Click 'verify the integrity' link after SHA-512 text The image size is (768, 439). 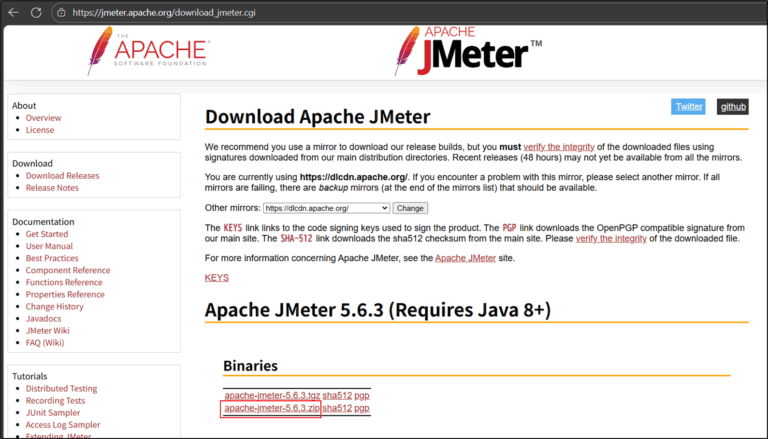(x=611, y=239)
